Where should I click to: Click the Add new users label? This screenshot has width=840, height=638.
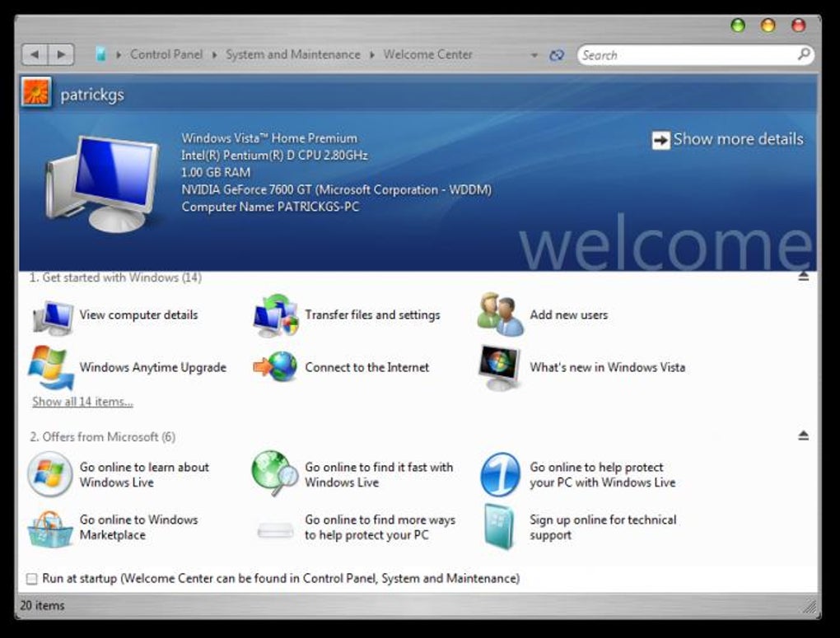click(x=569, y=315)
